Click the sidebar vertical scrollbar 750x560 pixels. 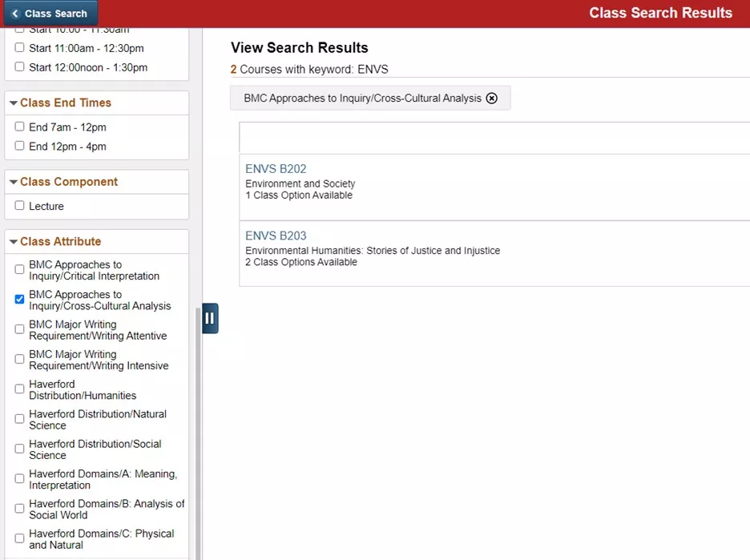point(198,433)
